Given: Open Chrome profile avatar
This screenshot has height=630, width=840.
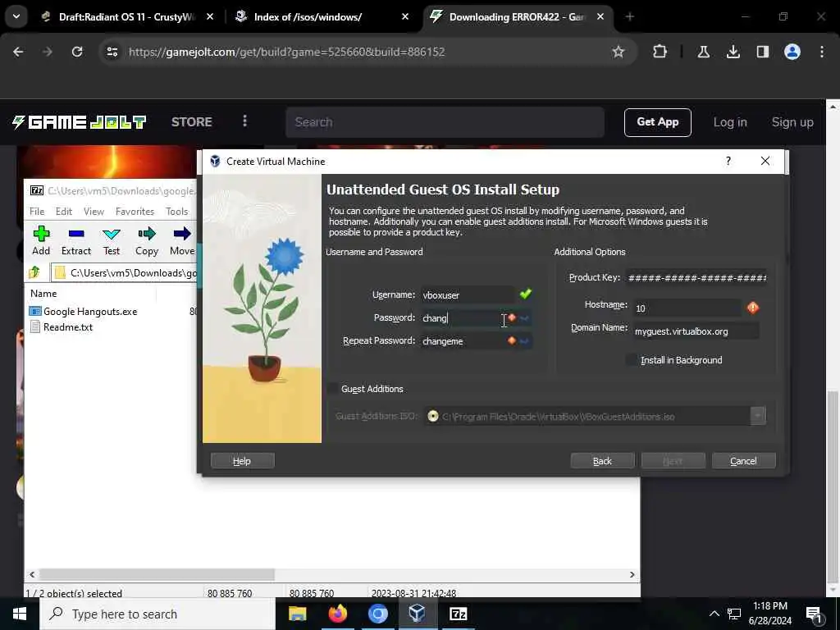Looking at the screenshot, I should point(792,52).
